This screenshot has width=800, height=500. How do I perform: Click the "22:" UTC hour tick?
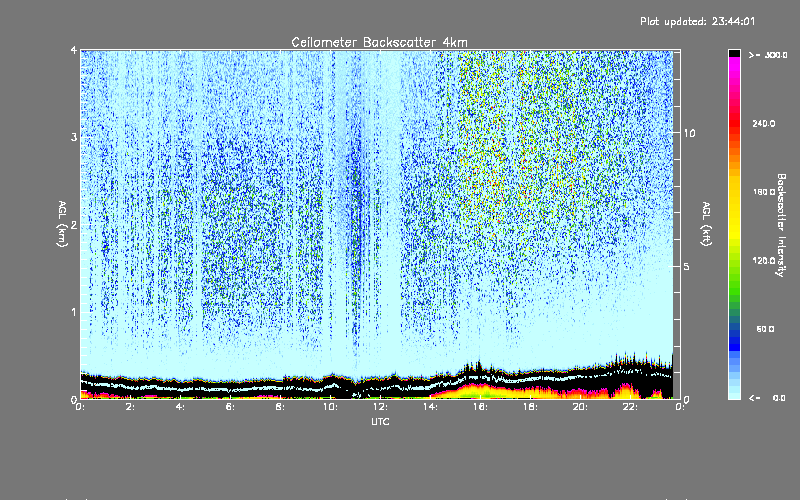[630, 407]
